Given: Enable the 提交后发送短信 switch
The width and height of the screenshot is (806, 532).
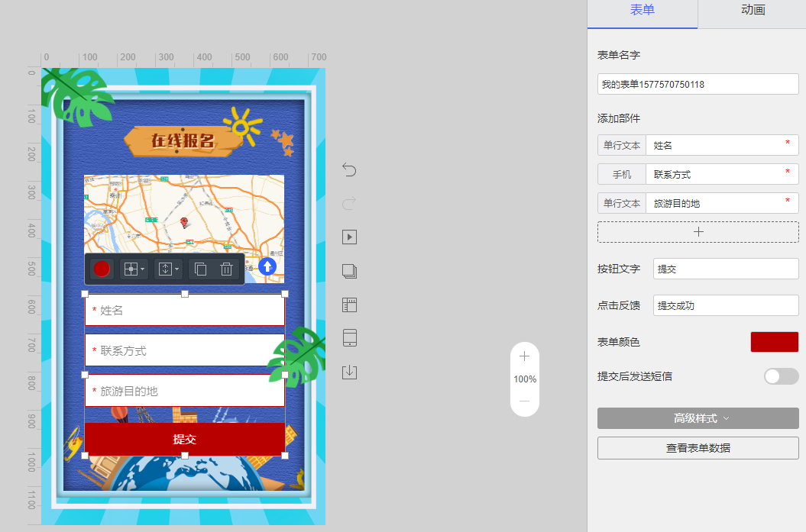Looking at the screenshot, I should pos(782,376).
